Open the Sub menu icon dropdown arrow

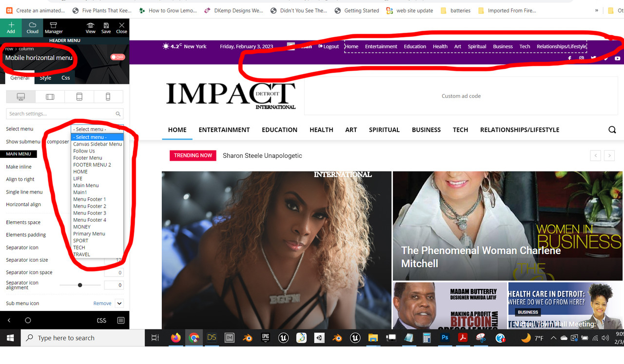coord(119,303)
